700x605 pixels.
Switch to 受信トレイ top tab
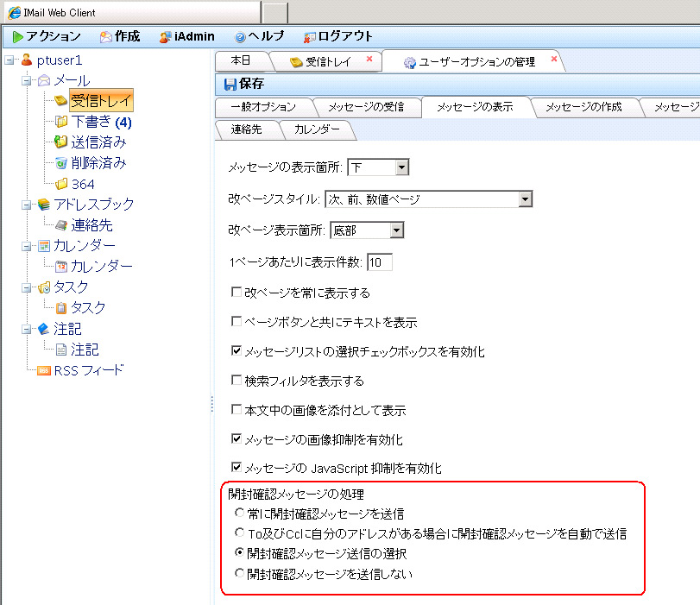[329, 61]
